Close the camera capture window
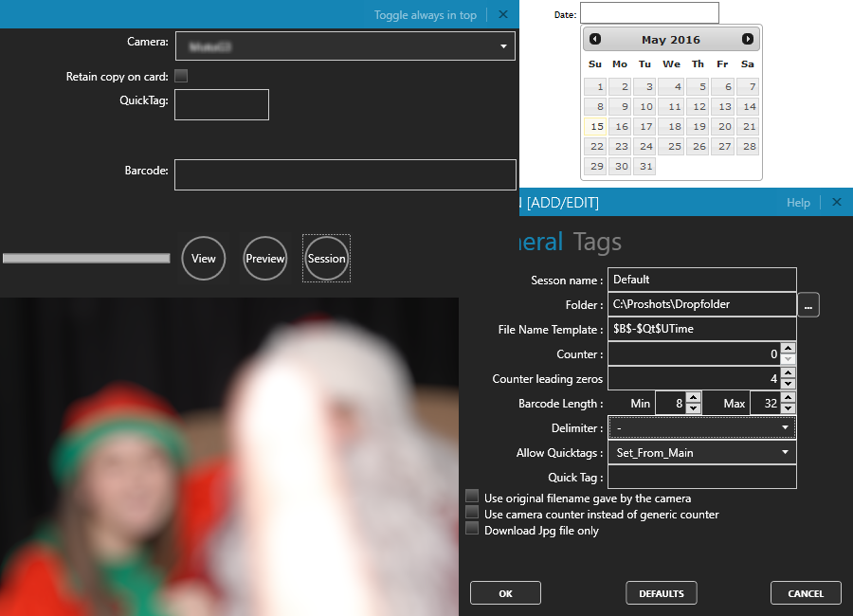The height and width of the screenshot is (616, 853). (503, 15)
